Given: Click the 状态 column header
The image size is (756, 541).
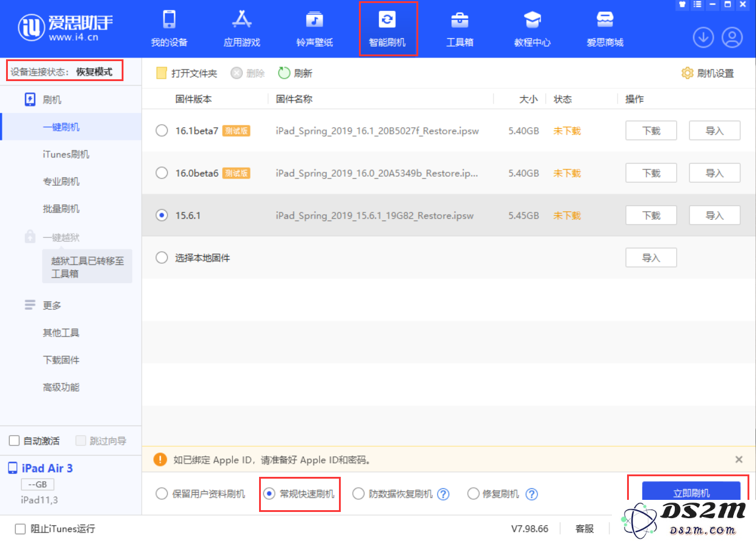Looking at the screenshot, I should (563, 99).
